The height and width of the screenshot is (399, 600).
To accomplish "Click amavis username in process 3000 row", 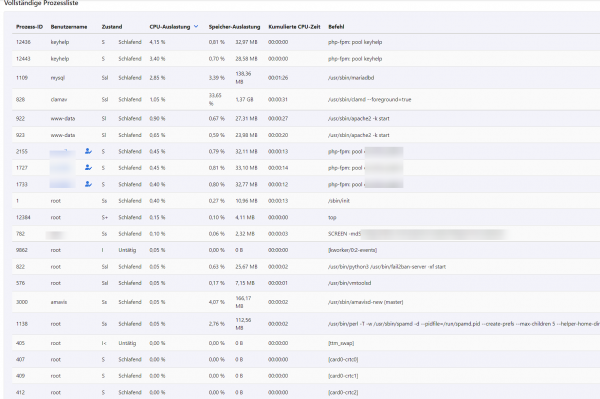I will (59, 302).
